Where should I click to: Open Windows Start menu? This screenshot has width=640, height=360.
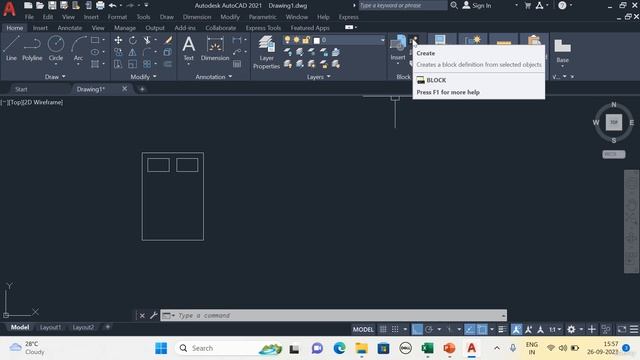(x=161, y=348)
